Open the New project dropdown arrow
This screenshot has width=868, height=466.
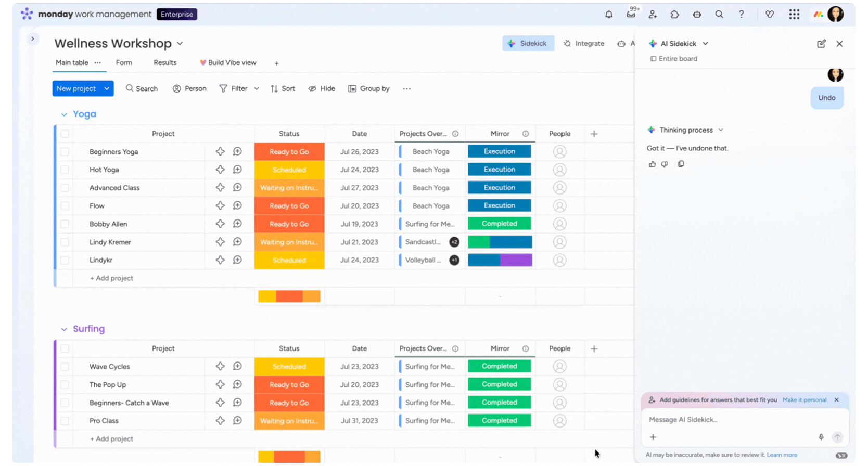(x=107, y=89)
